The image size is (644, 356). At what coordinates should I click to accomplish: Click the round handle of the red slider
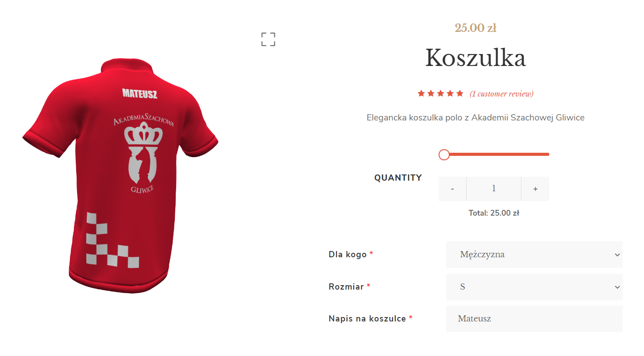coord(444,155)
